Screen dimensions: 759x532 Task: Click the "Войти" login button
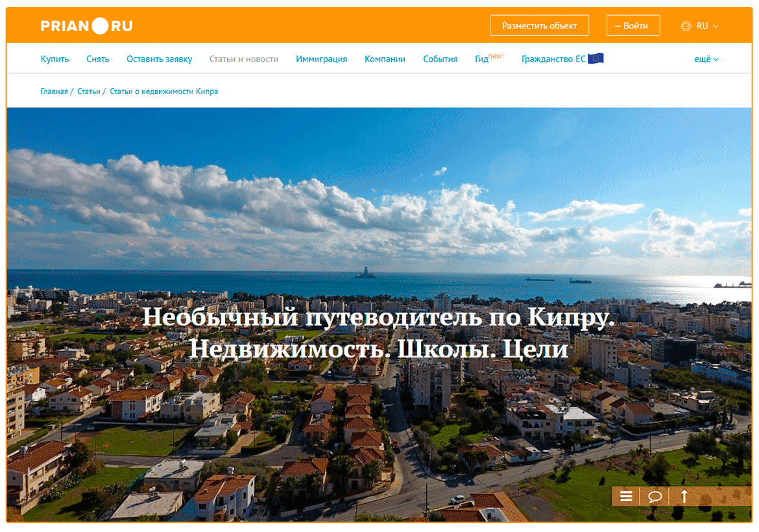tap(632, 26)
